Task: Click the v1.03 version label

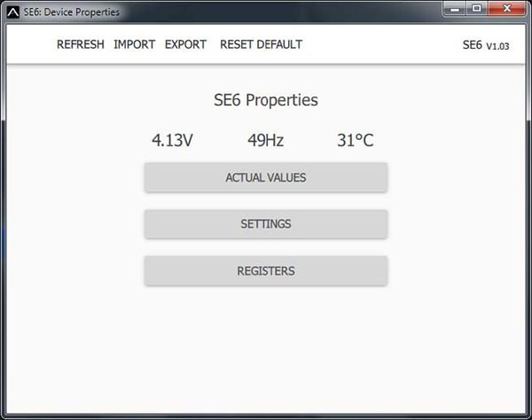Action: (497, 46)
